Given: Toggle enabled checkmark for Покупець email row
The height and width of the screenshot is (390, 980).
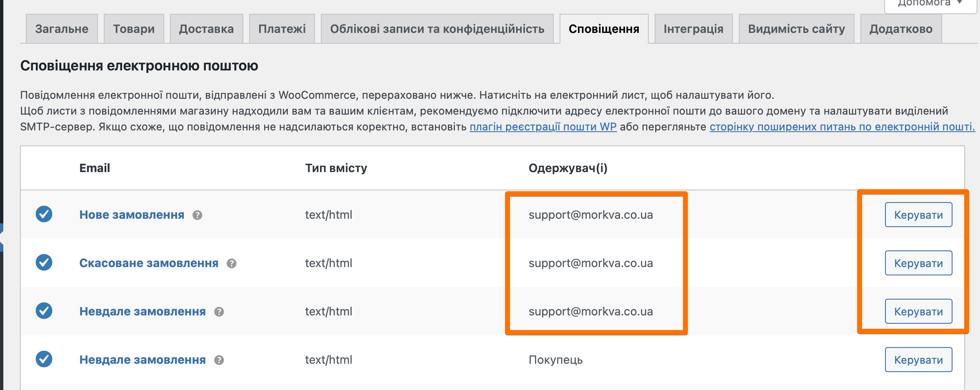Looking at the screenshot, I should tap(44, 359).
